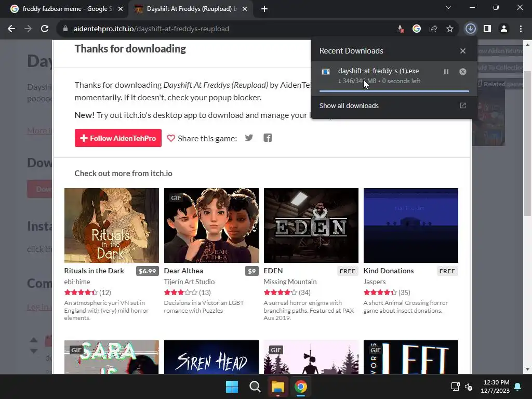Click Rituals in the Dark title link
The image size is (532, 399).
point(94,271)
